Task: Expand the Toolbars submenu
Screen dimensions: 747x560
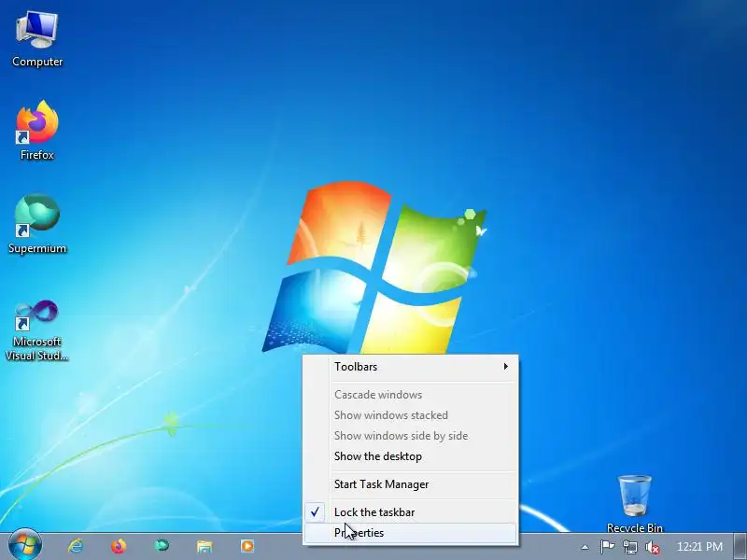Action: 411,367
